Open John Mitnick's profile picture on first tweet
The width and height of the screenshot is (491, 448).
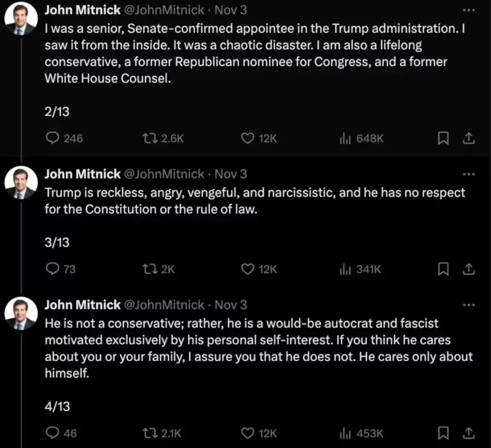tap(21, 19)
